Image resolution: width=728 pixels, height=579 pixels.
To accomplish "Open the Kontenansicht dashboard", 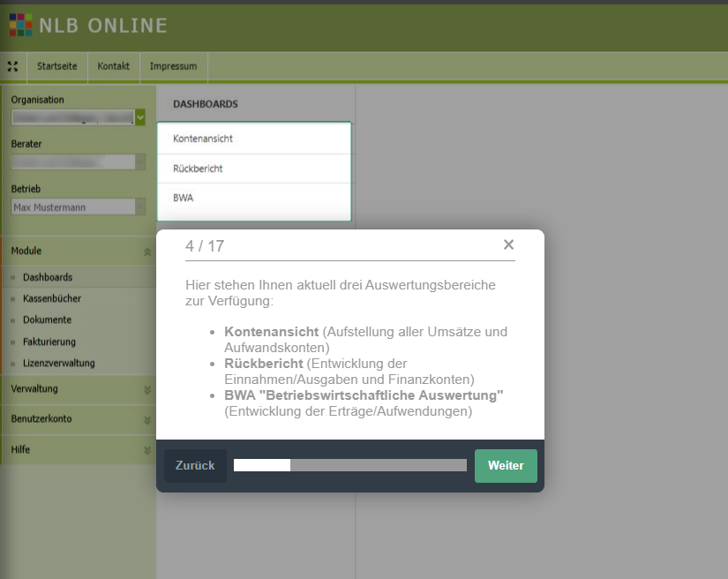I will (x=254, y=139).
